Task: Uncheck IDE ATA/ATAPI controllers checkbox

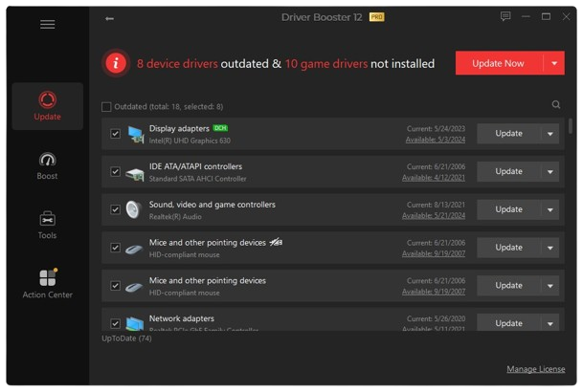Action: (115, 171)
